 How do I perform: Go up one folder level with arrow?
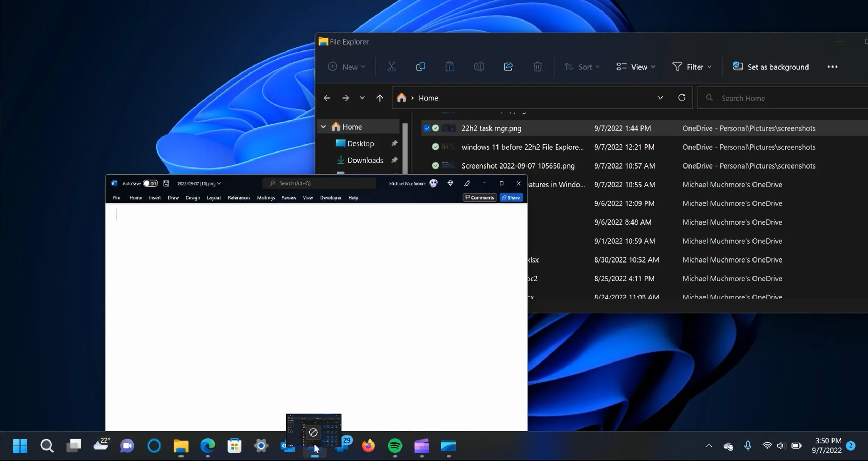tap(380, 98)
